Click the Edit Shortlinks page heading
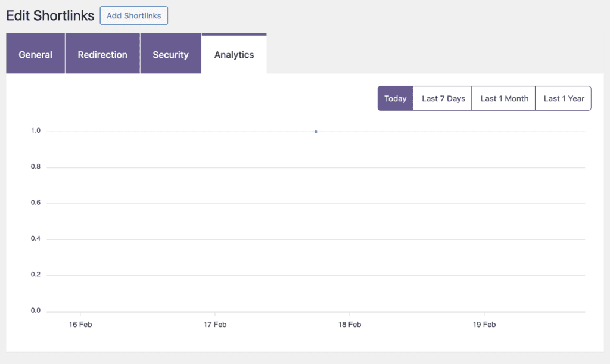Image resolution: width=610 pixels, height=364 pixels. 50,15
